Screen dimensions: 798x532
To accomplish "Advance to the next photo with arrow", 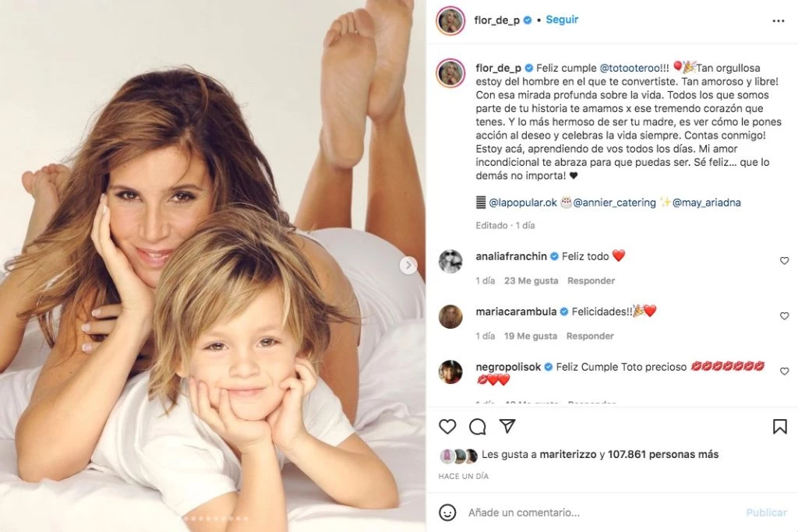I will tap(408, 265).
